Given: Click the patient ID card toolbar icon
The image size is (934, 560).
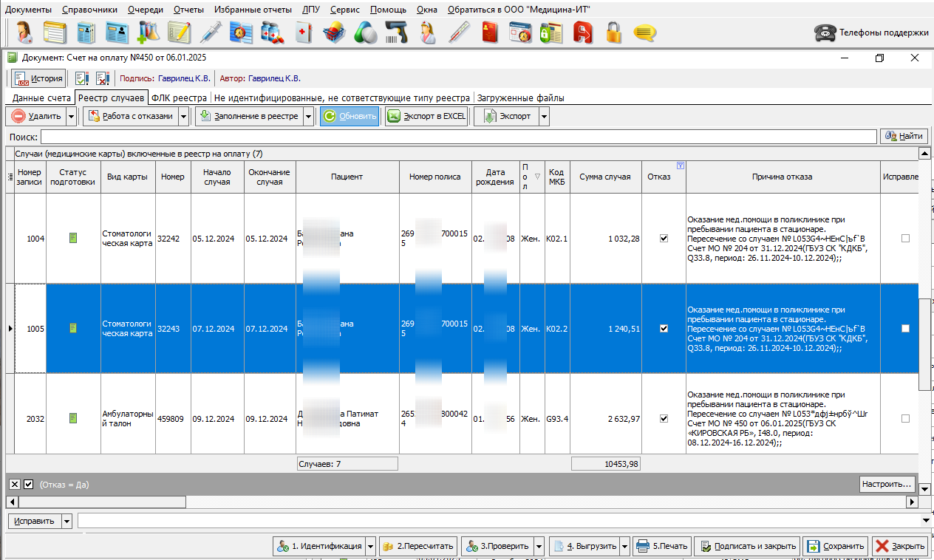Looking at the screenshot, I should 117,33.
